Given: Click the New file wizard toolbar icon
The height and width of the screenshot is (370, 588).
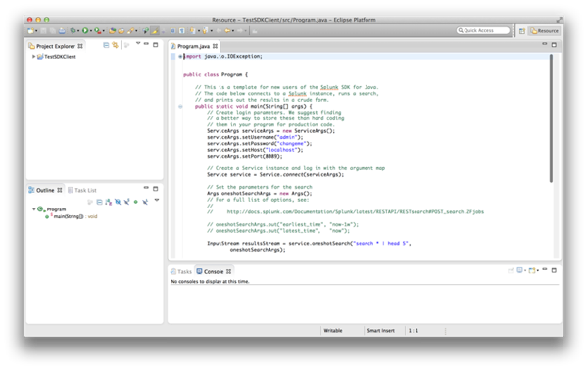Looking at the screenshot, I should (30, 30).
